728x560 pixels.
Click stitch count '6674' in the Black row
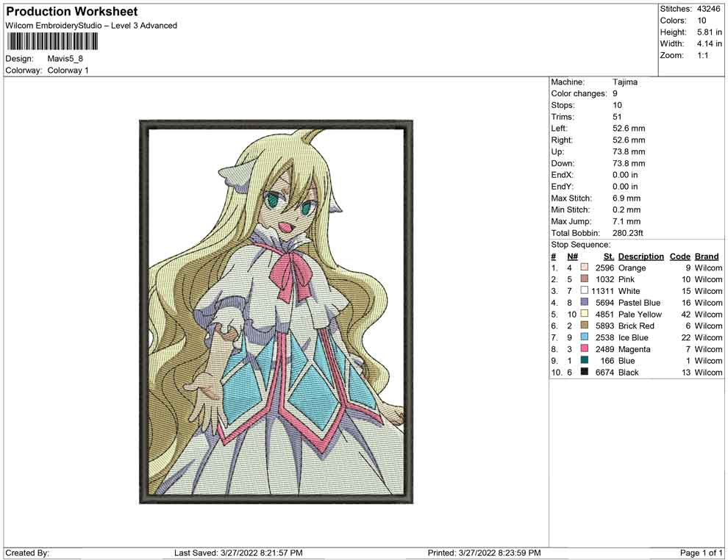(x=604, y=372)
